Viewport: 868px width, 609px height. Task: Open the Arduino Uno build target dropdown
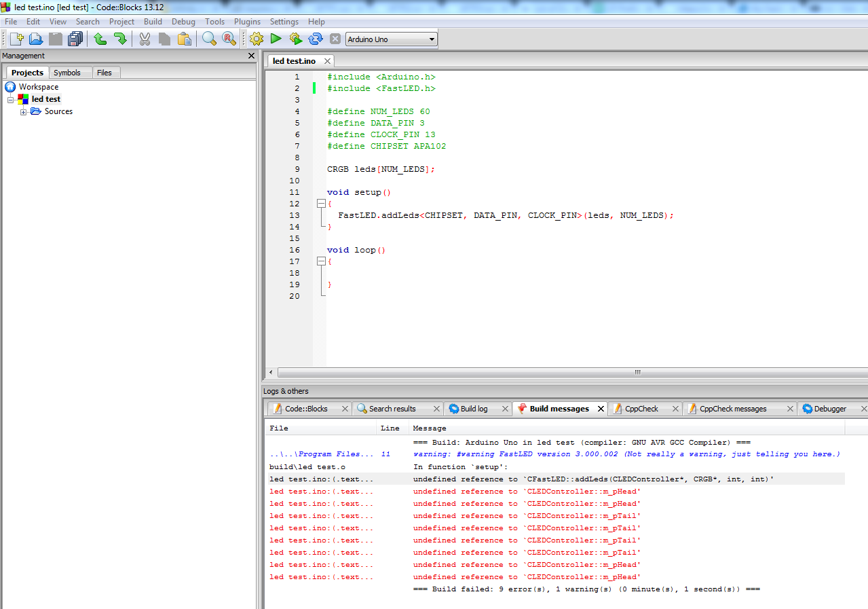click(432, 39)
